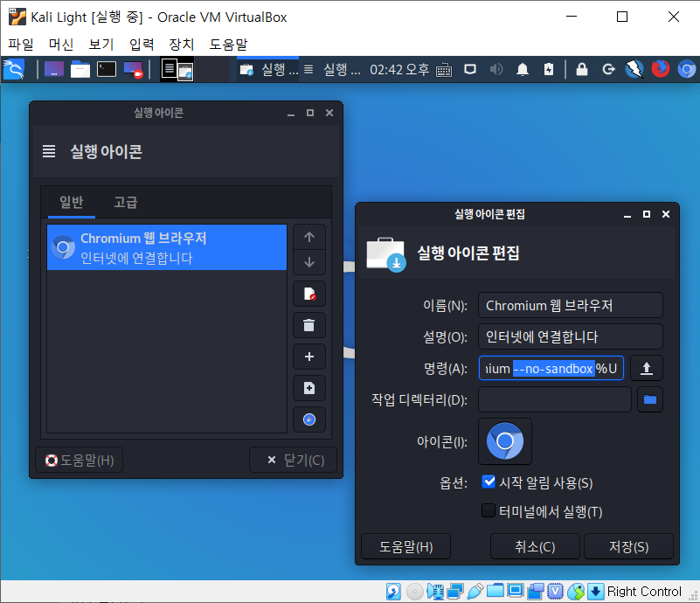Add a new empty item with plus icon
The height and width of the screenshot is (603, 700).
[x=309, y=357]
